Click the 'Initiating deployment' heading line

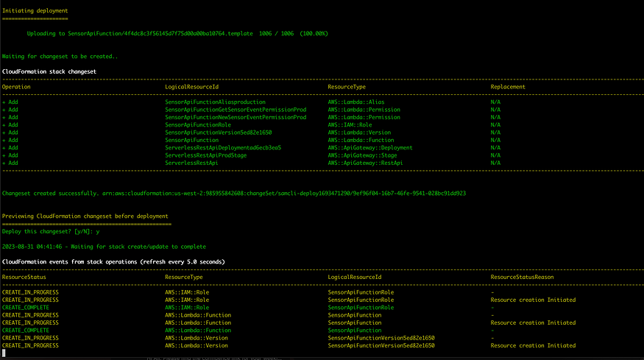[35, 11]
